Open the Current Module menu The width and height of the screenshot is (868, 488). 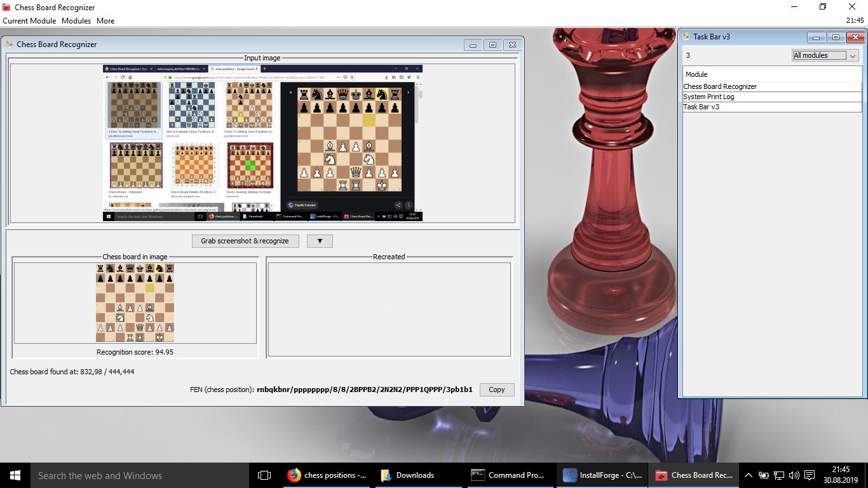29,21
